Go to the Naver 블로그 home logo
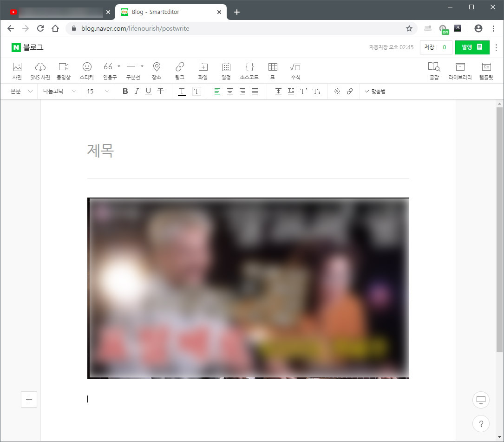Viewport: 504px width, 442px height. click(x=27, y=47)
